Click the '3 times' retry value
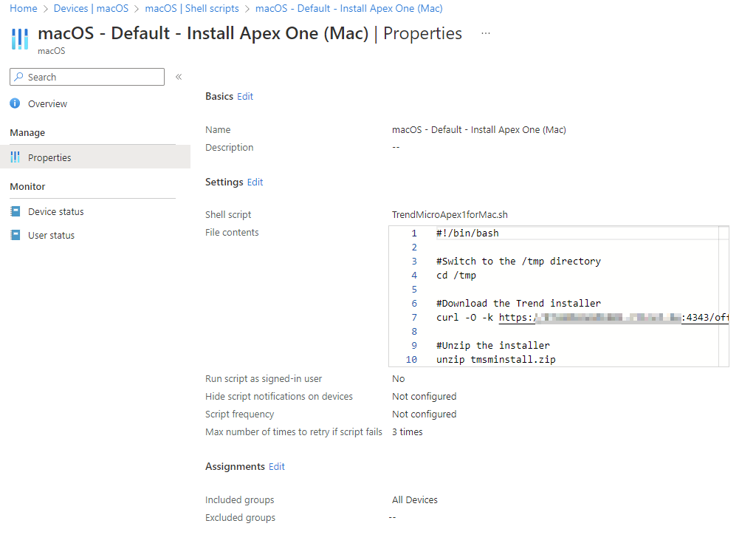 (408, 432)
